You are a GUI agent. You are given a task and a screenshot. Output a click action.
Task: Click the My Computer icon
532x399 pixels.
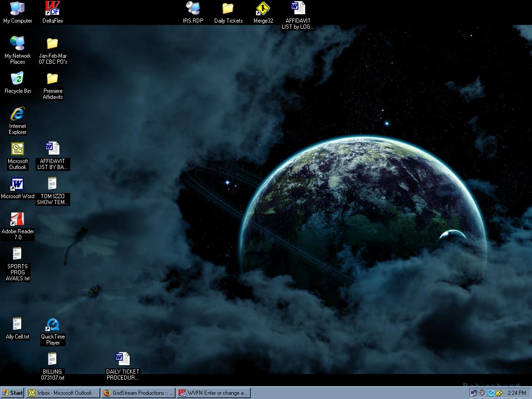coord(18,9)
